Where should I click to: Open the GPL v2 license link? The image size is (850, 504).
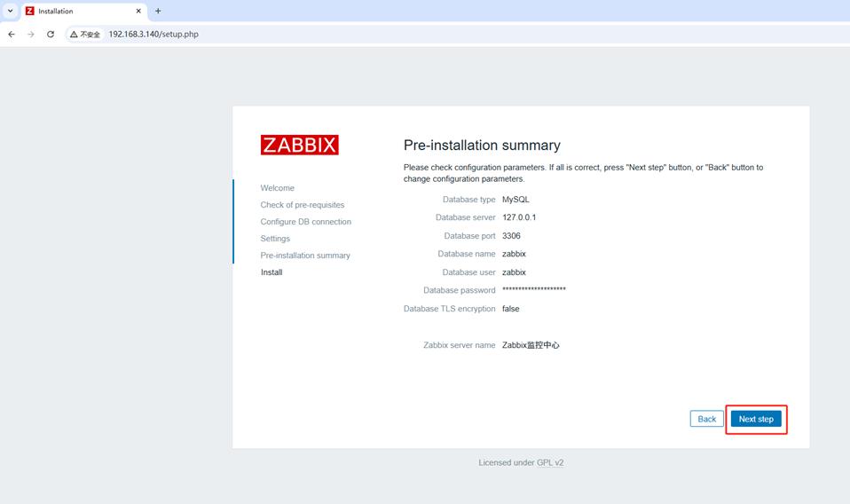(x=550, y=462)
